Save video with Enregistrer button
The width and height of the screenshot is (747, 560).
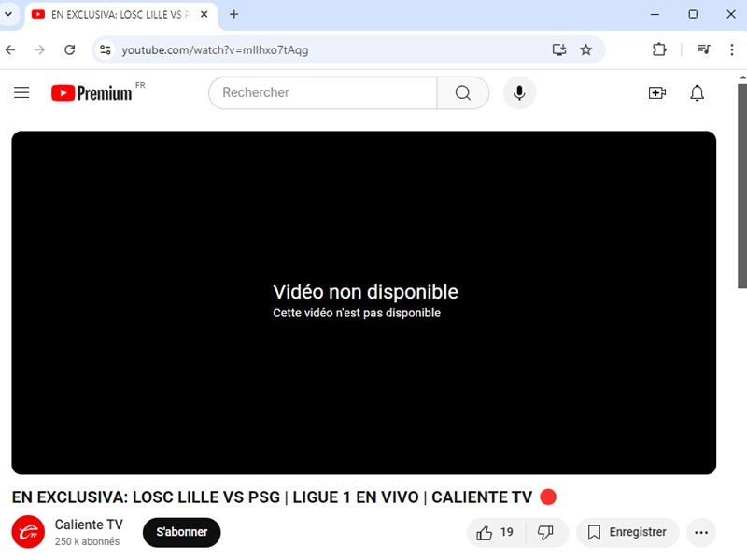point(627,532)
